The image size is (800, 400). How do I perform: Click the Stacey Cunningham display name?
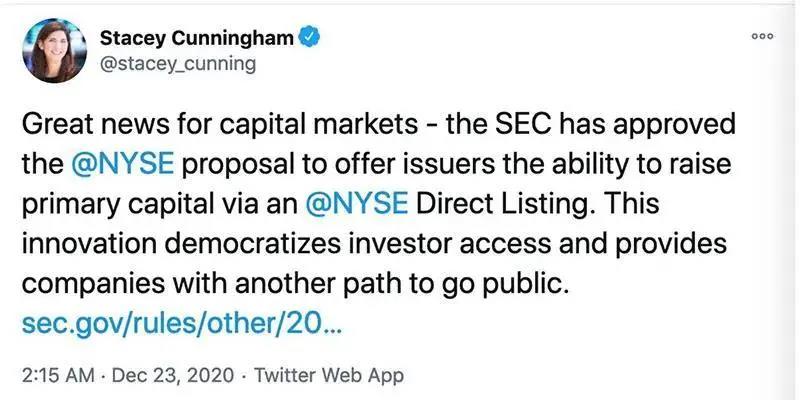point(196,37)
